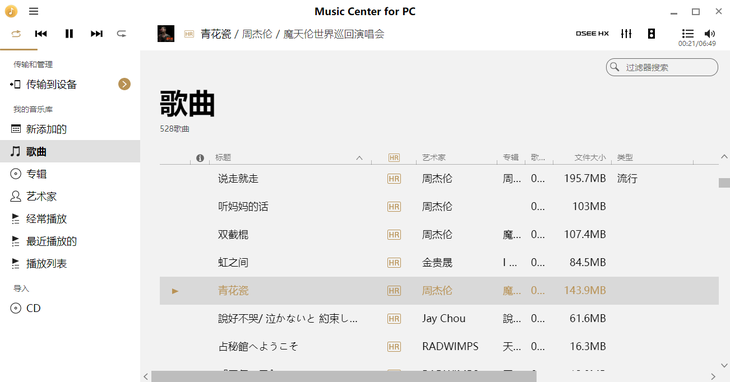Open the volume speaker control
The image size is (730, 382).
point(710,34)
